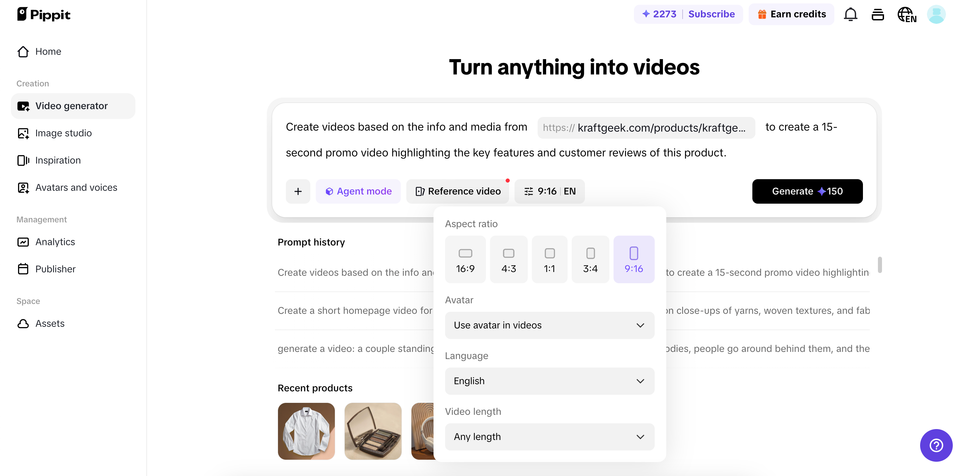This screenshot has width=980, height=476.
Task: Expand the Any length video dropdown
Action: pos(549,437)
